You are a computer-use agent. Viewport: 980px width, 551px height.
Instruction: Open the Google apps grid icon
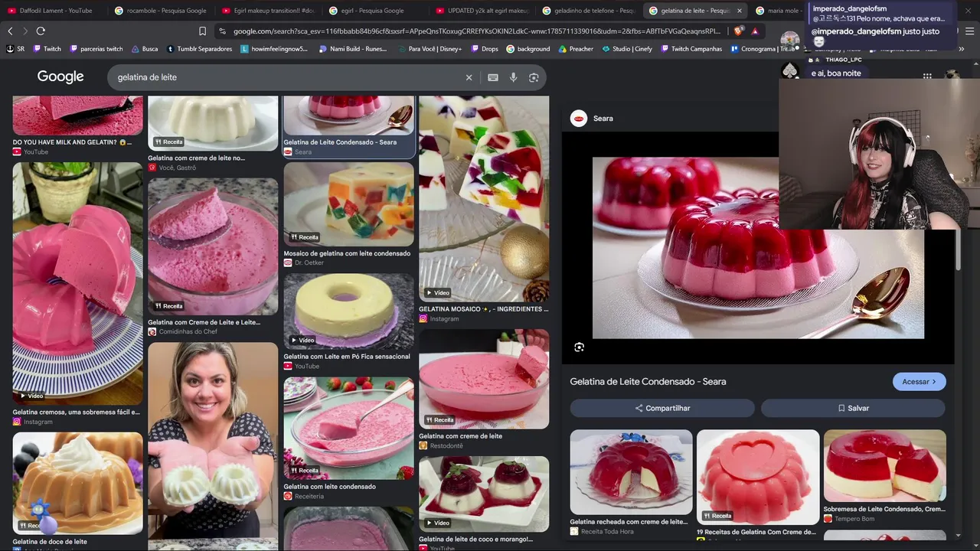pos(927,77)
